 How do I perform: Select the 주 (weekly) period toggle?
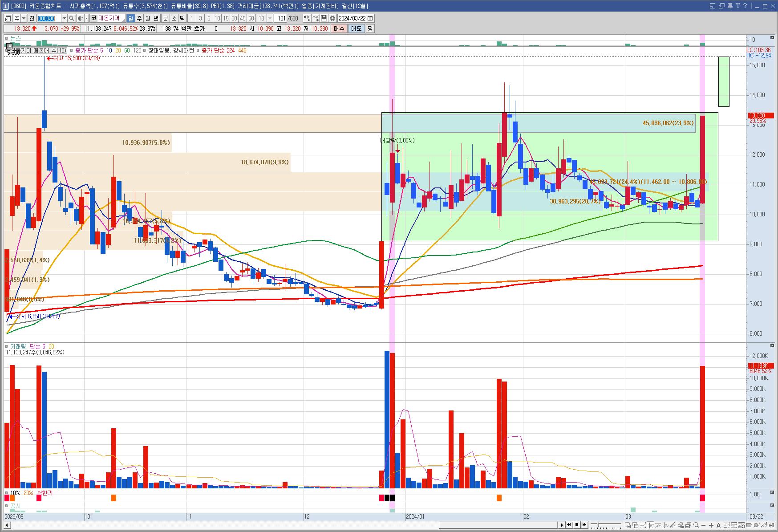139,18
